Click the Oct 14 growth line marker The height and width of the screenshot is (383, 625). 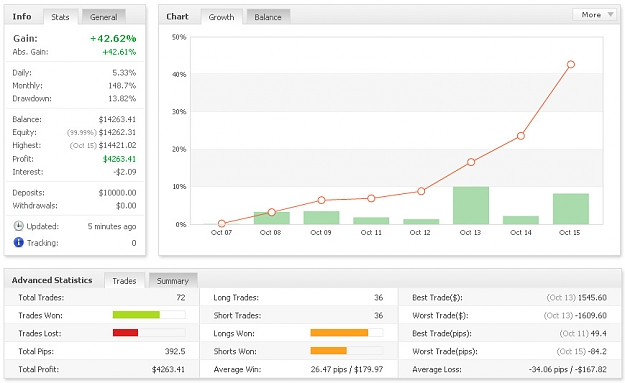(x=521, y=136)
